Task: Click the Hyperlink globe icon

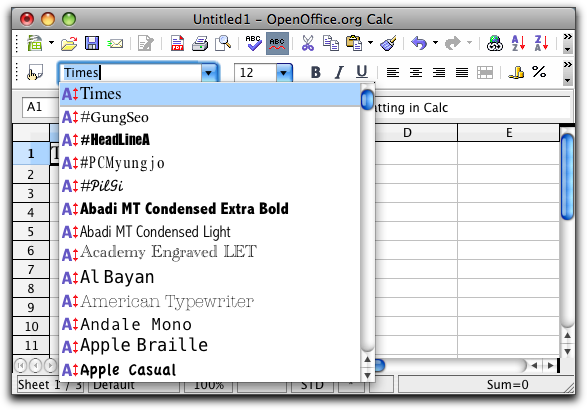Action: (495, 43)
